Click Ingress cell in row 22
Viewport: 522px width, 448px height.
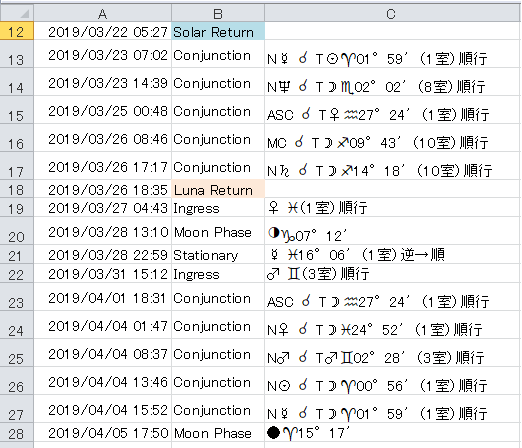point(218,274)
